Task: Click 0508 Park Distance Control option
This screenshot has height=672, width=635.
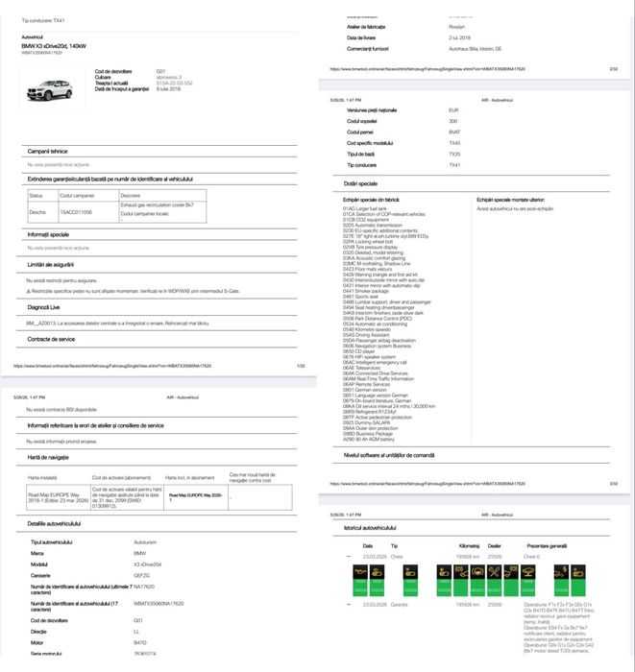Action: coord(378,319)
